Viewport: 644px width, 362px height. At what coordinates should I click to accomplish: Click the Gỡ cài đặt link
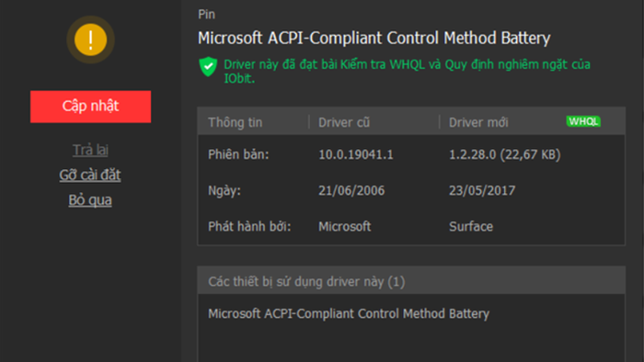click(90, 175)
